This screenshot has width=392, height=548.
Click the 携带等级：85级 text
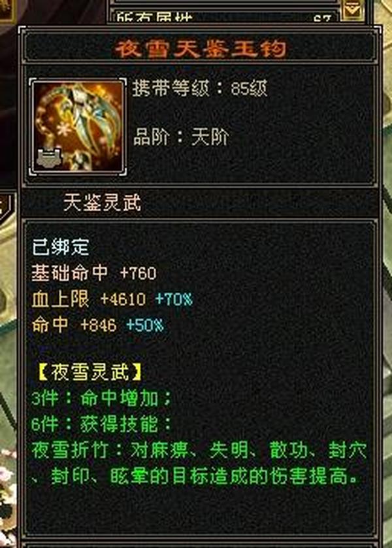tap(200, 88)
